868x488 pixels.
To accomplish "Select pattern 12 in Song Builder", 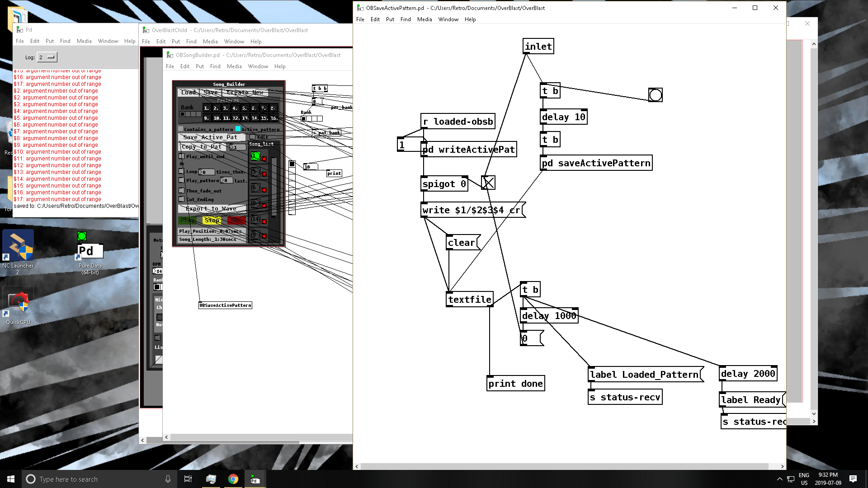I will 236,118.
